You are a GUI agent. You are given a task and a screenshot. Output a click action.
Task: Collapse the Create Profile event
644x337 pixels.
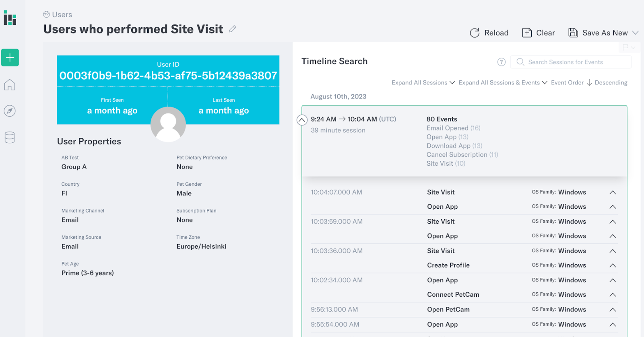coord(613,265)
